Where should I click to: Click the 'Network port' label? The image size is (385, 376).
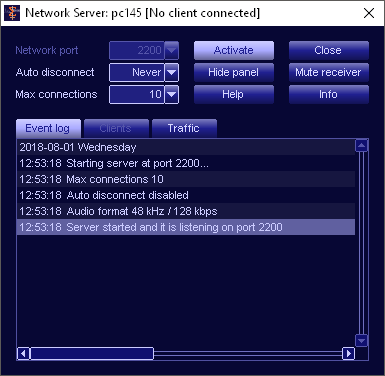tap(47, 50)
